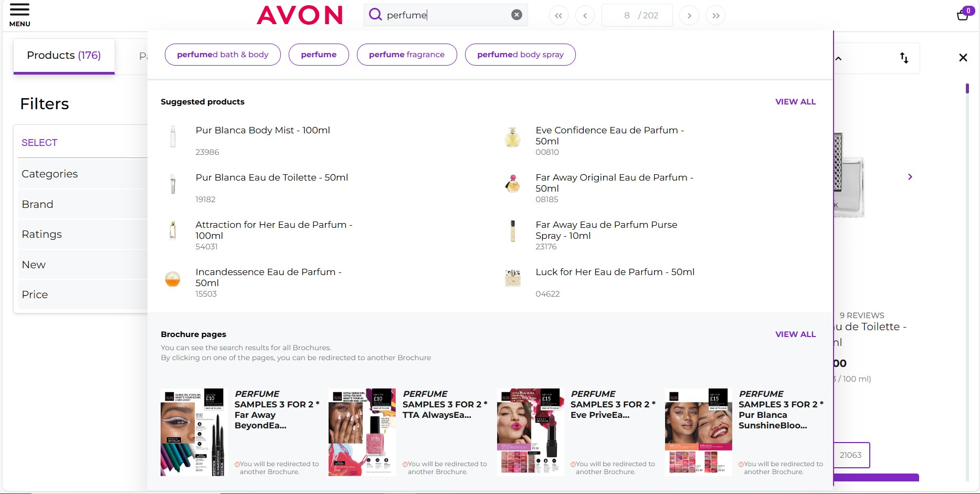Click SELECT in the Filters panel
980x494 pixels.
39,142
